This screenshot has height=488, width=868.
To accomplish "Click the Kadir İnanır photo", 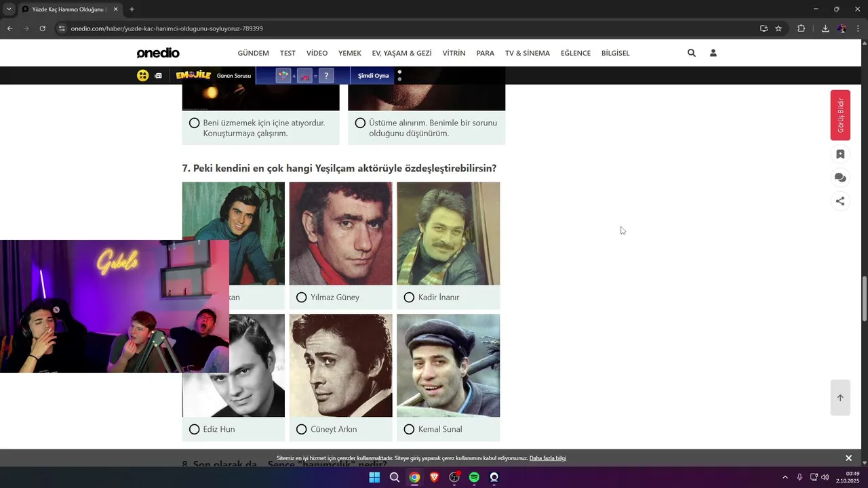I will (448, 234).
